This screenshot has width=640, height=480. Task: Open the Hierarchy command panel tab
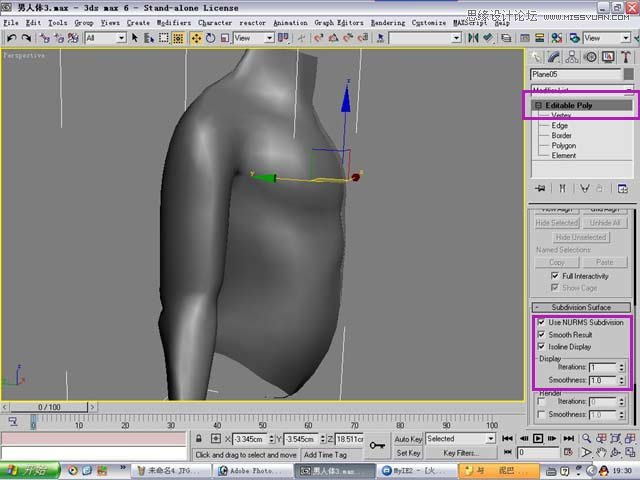[572, 57]
